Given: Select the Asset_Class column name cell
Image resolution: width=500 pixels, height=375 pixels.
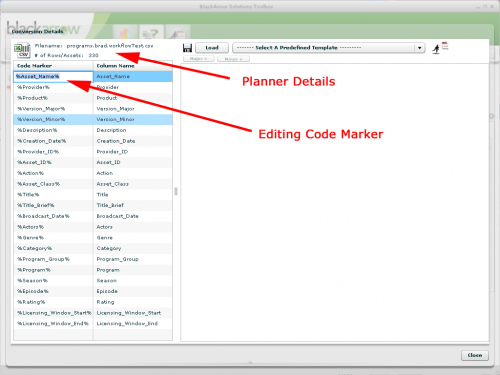Looking at the screenshot, I should [x=133, y=184].
